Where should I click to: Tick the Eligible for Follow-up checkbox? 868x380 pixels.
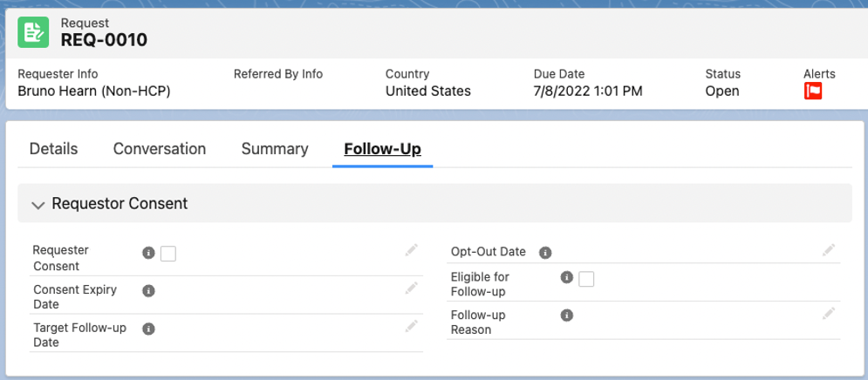(586, 279)
